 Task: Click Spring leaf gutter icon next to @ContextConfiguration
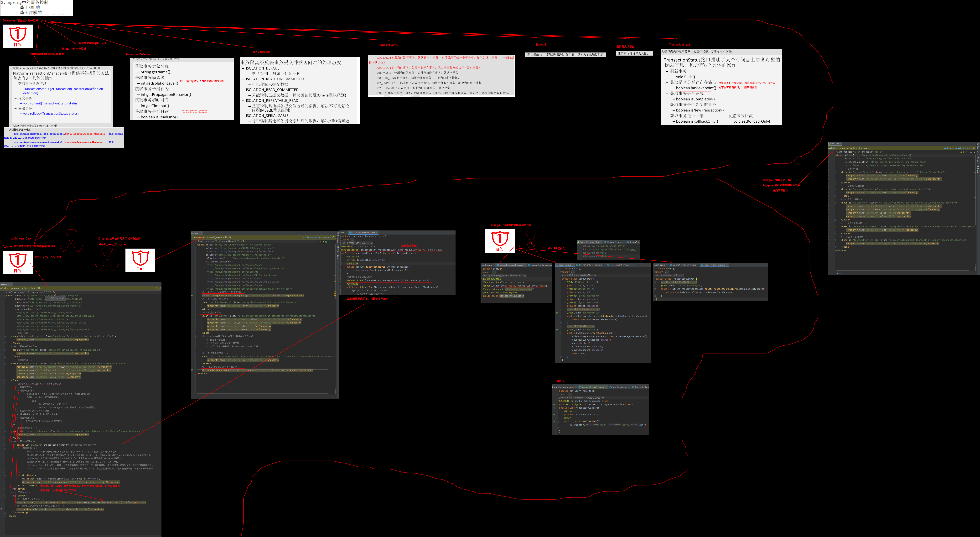tap(554, 405)
